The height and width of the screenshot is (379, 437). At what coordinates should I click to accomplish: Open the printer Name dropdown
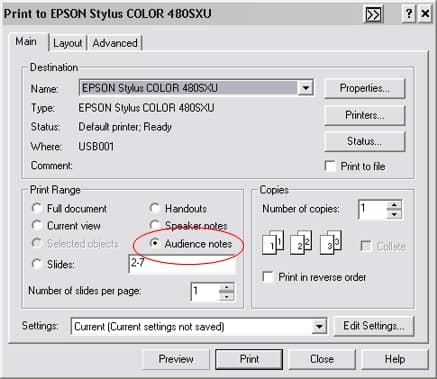tap(305, 88)
